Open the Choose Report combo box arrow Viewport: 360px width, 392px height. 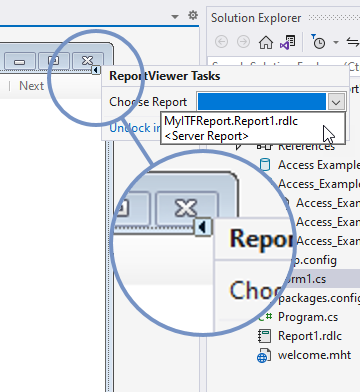[336, 102]
